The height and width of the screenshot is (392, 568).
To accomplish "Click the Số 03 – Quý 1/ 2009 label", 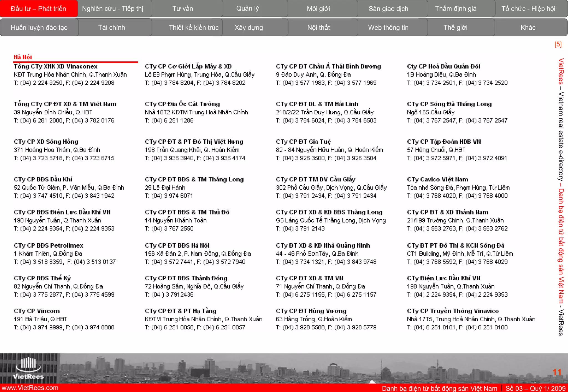I will click(535, 388).
